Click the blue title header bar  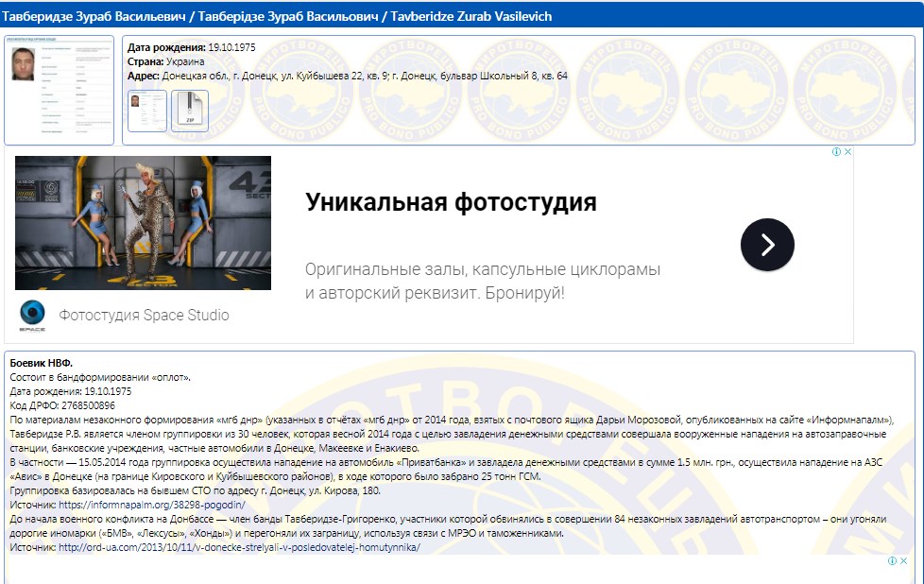462,16
